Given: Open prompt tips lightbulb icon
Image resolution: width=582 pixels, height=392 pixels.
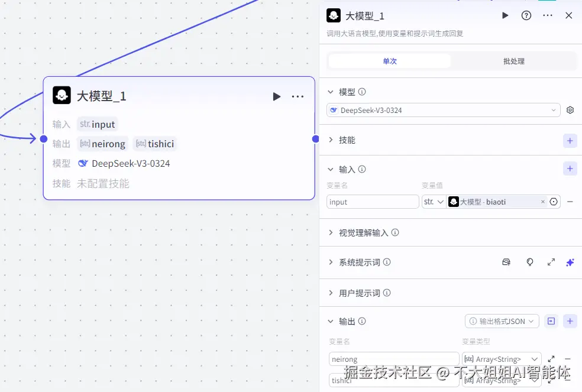Looking at the screenshot, I should [530, 263].
